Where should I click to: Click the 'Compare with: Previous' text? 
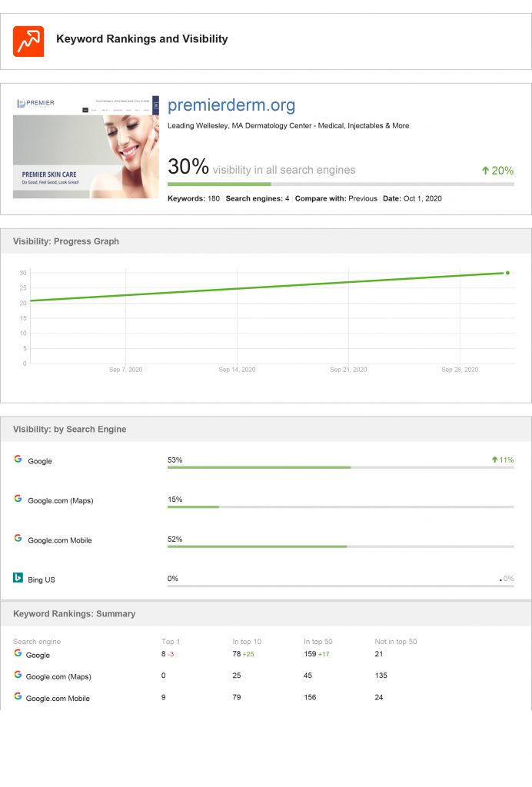tap(336, 198)
